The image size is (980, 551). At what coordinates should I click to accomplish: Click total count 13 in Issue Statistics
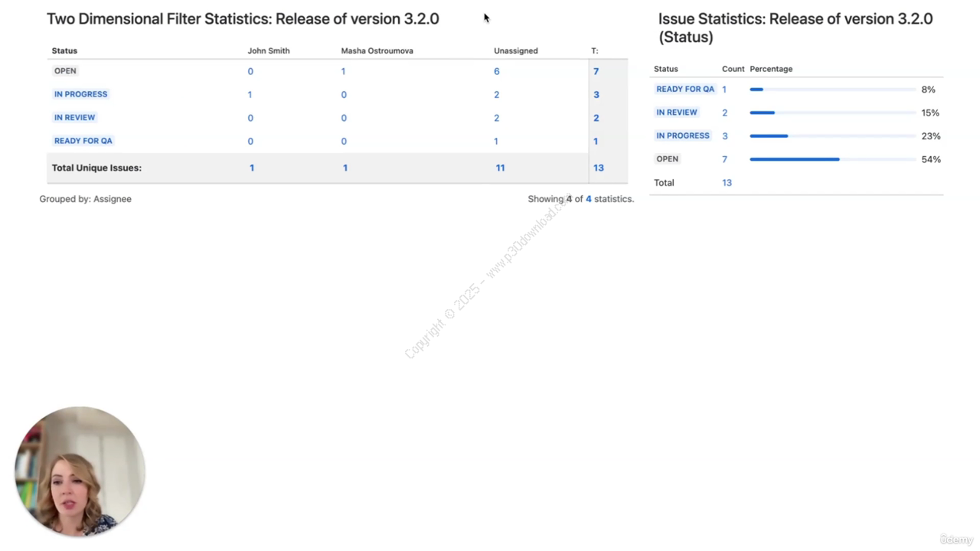pyautogui.click(x=727, y=183)
